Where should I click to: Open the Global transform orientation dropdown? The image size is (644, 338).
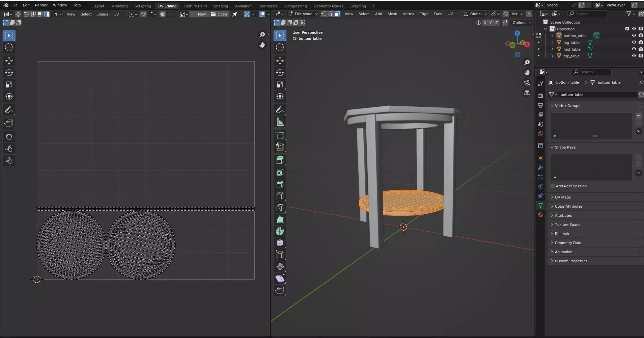(x=475, y=14)
